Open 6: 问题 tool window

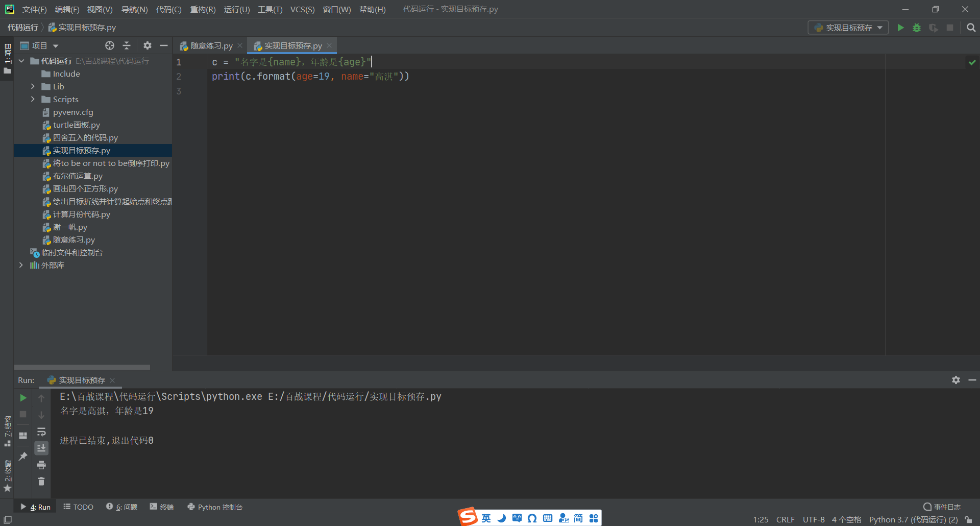(x=122, y=507)
